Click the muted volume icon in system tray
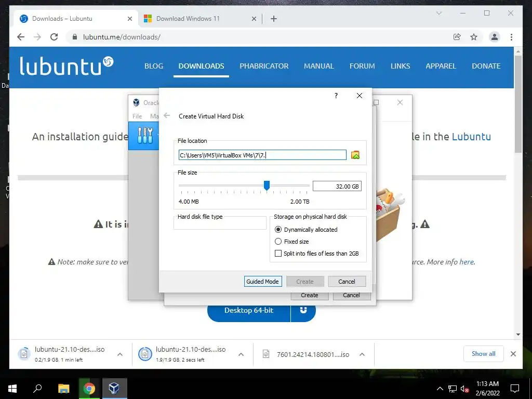532x399 pixels. 465,389
